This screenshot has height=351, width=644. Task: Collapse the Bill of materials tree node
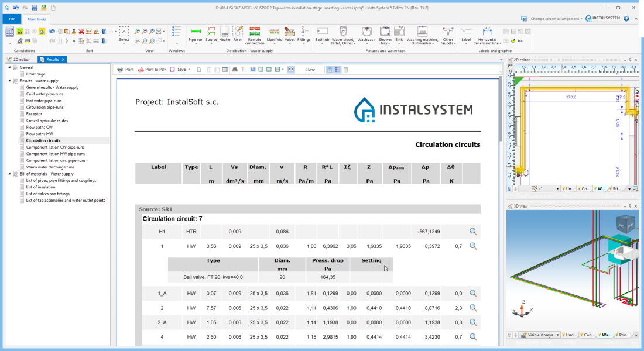point(9,174)
